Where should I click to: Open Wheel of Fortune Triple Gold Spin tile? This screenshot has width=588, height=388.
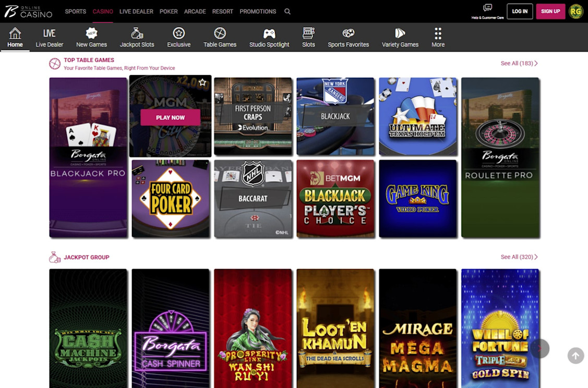500,329
